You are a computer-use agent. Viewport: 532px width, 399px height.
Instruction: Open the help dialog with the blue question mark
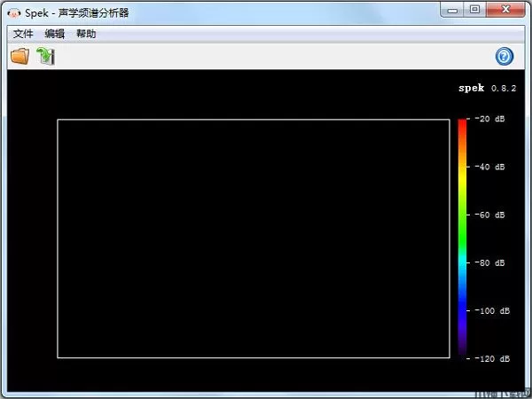pos(505,57)
